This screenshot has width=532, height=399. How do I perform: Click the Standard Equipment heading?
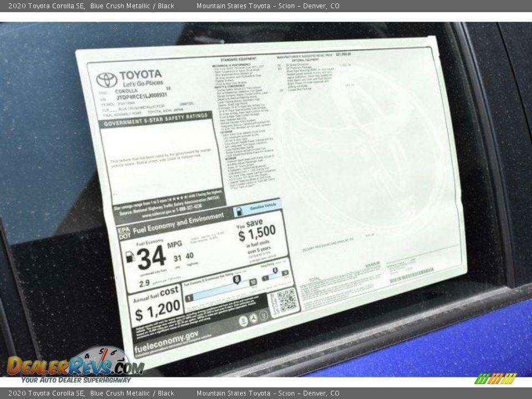tap(238, 59)
